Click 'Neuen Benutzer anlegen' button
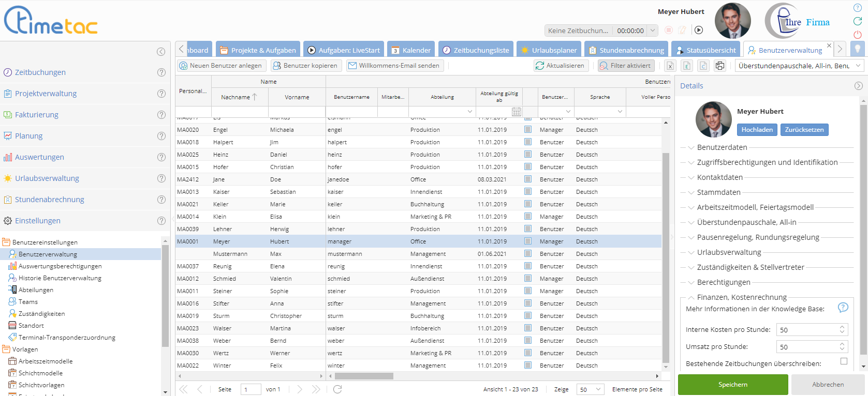868x396 pixels. tap(222, 66)
